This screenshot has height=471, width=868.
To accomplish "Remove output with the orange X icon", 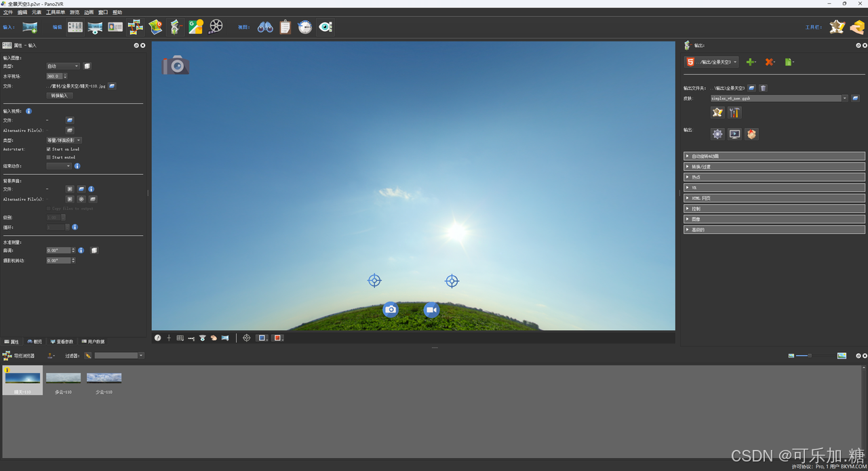I will [x=769, y=62].
